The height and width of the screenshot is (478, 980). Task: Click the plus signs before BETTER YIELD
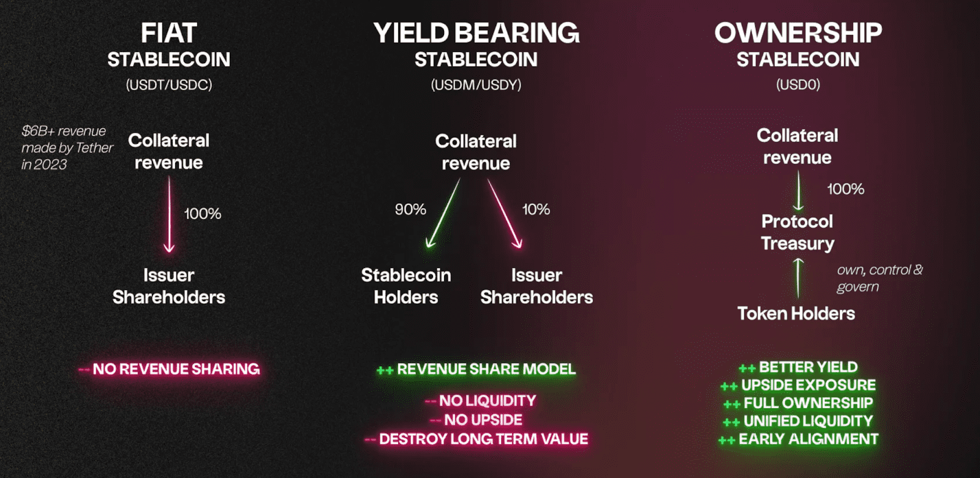coord(747,368)
